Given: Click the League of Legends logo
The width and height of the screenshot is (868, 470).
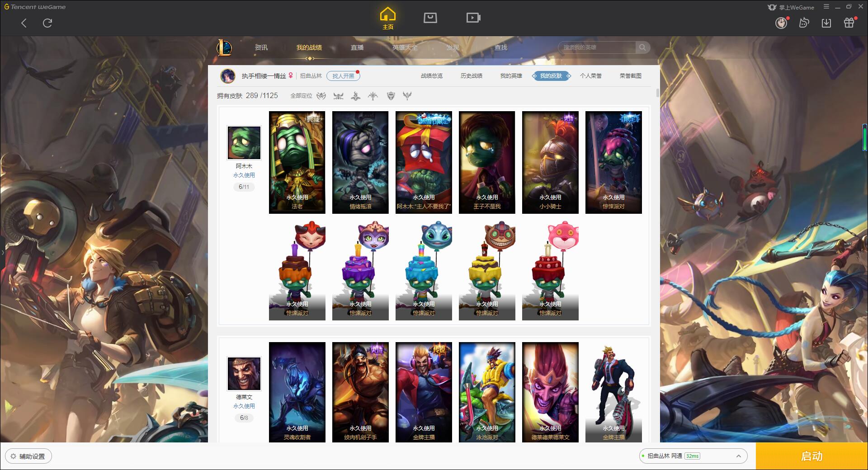Looking at the screenshot, I should pos(225,47).
